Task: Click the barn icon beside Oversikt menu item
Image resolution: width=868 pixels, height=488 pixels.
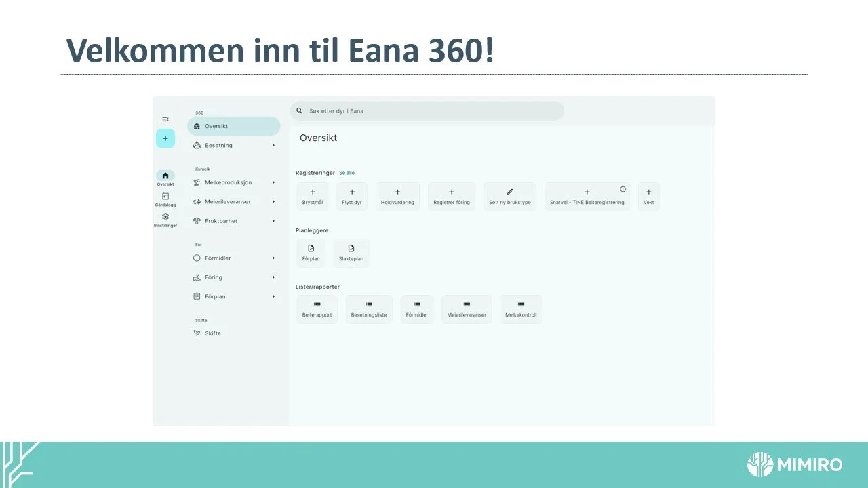Action: (197, 126)
